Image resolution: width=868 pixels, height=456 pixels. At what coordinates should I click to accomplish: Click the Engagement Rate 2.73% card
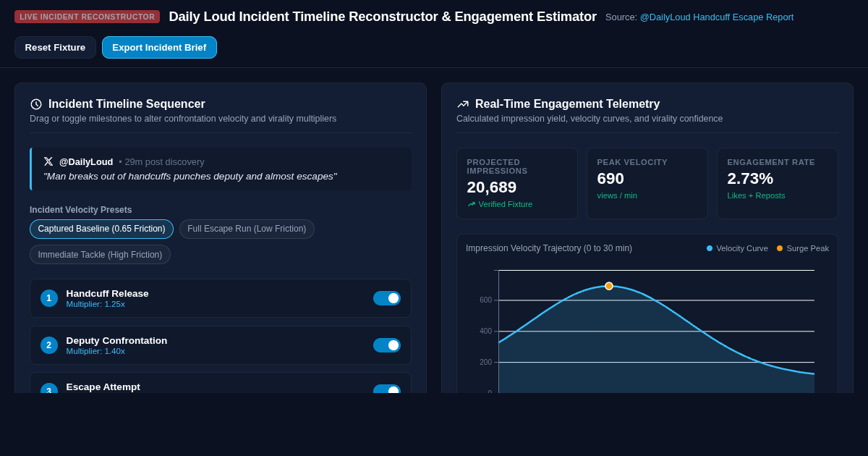(x=778, y=183)
